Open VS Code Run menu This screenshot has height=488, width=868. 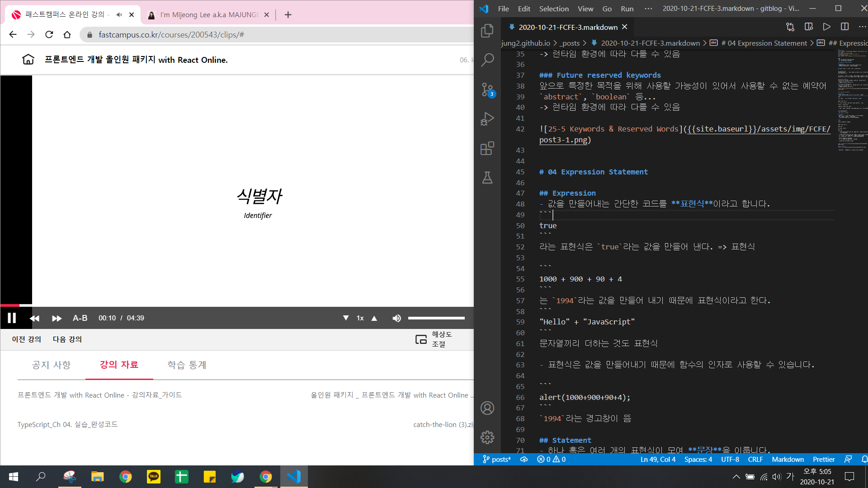click(x=627, y=9)
